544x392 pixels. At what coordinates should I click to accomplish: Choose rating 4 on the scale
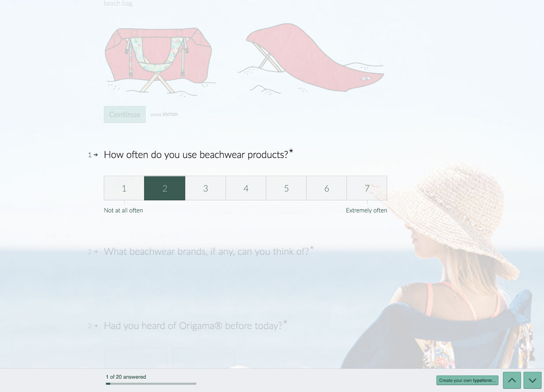[246, 188]
